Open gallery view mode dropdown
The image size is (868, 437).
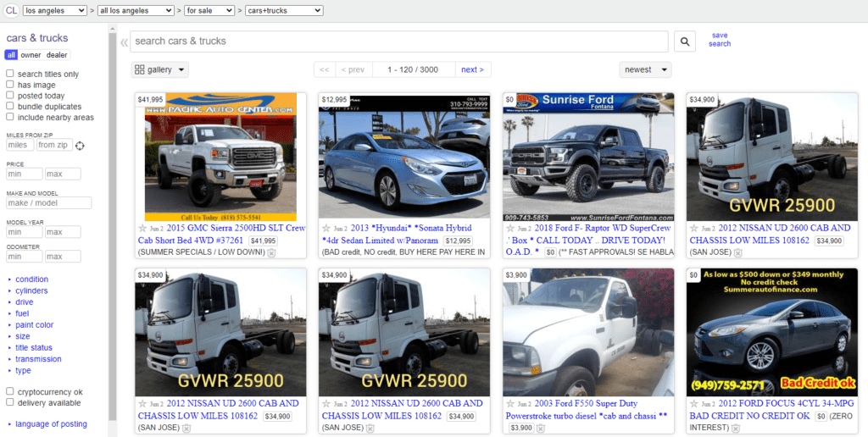tap(160, 69)
